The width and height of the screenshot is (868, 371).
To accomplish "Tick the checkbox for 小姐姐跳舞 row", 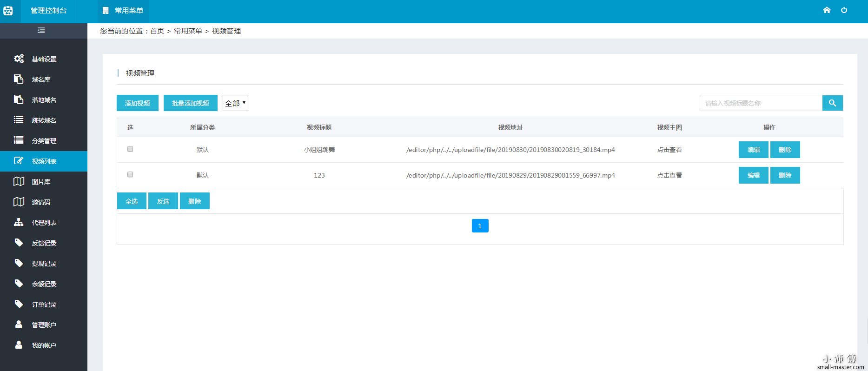I will pyautogui.click(x=130, y=149).
